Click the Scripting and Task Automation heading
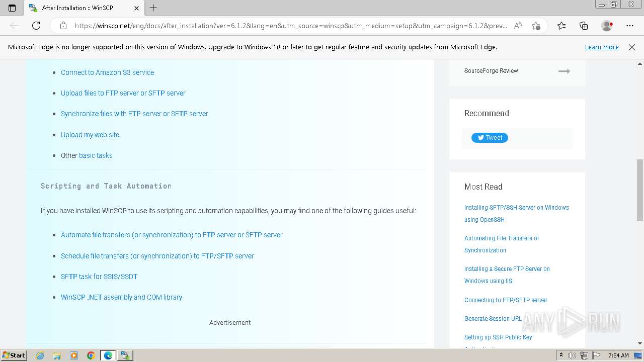This screenshot has width=644, height=362. point(106,186)
